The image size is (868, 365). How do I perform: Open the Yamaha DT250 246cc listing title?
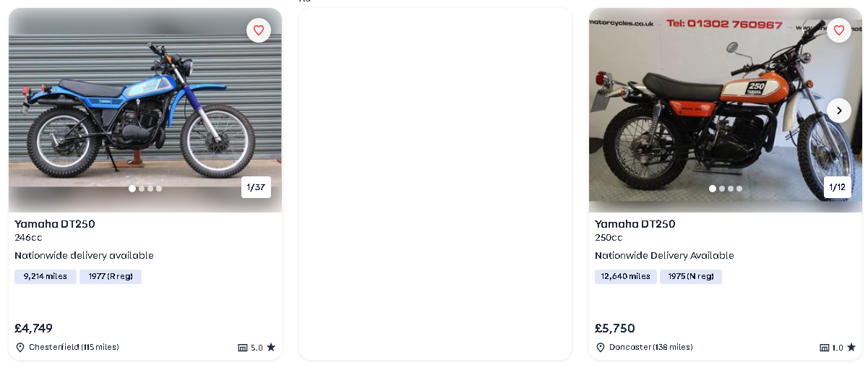click(55, 224)
